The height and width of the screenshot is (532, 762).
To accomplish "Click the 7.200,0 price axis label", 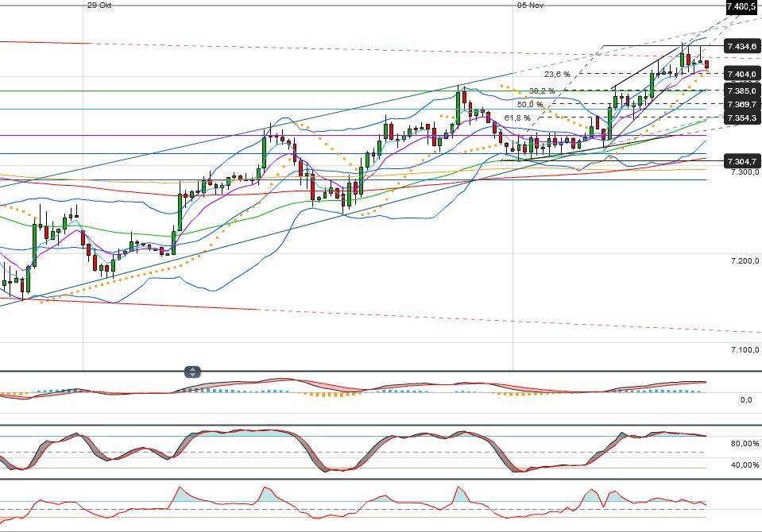I will (x=746, y=260).
